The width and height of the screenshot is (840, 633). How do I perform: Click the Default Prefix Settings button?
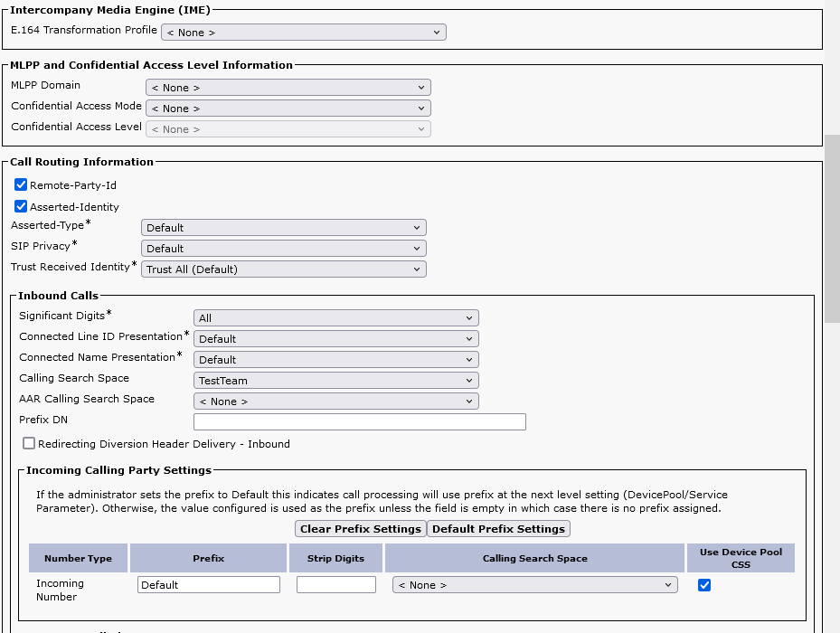click(498, 529)
